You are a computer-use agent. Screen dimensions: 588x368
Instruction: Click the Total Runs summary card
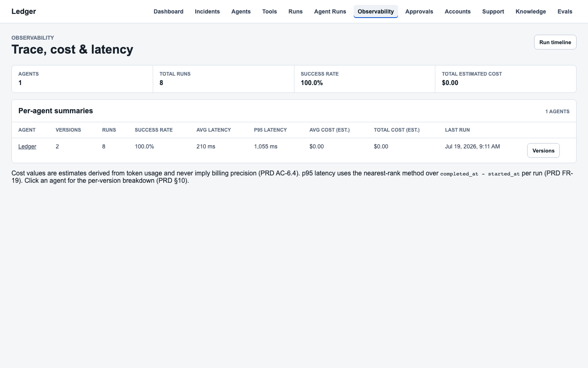[x=223, y=79]
